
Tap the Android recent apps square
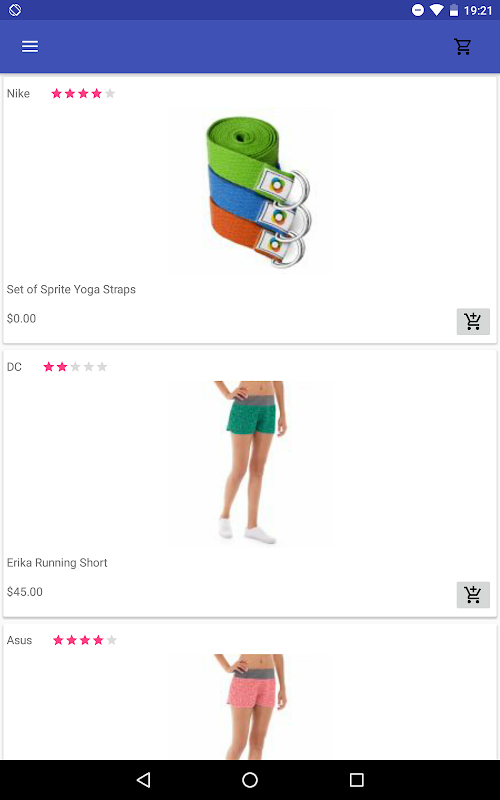tap(357, 780)
